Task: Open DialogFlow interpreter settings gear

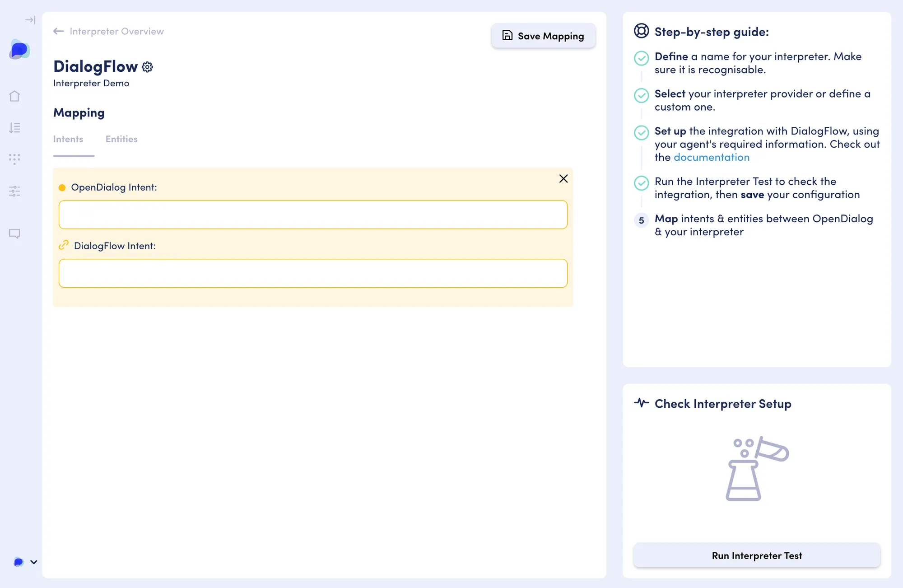Action: click(x=147, y=67)
